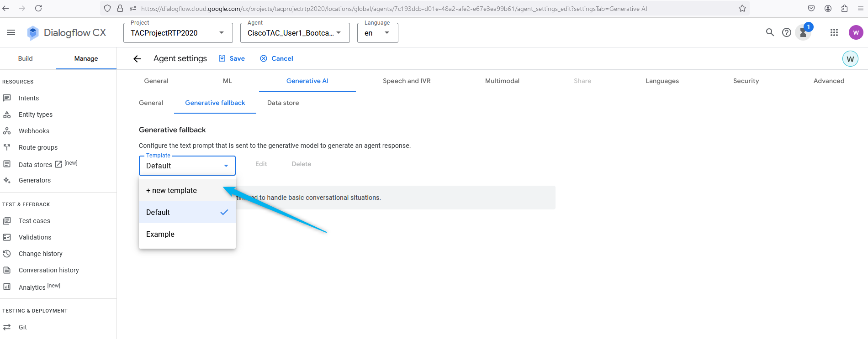Image resolution: width=868 pixels, height=339 pixels.
Task: Click the search magnifier icon
Action: tap(770, 32)
